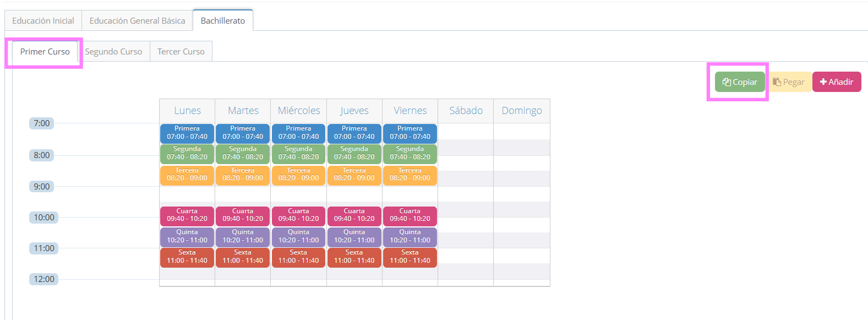
Task: Open the Segunda period block on Martes
Action: tap(243, 154)
